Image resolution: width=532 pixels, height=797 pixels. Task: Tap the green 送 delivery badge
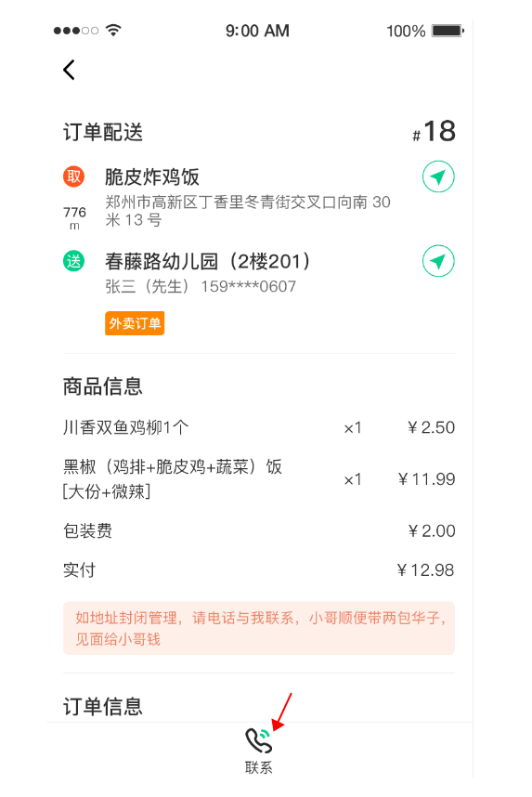point(73,261)
